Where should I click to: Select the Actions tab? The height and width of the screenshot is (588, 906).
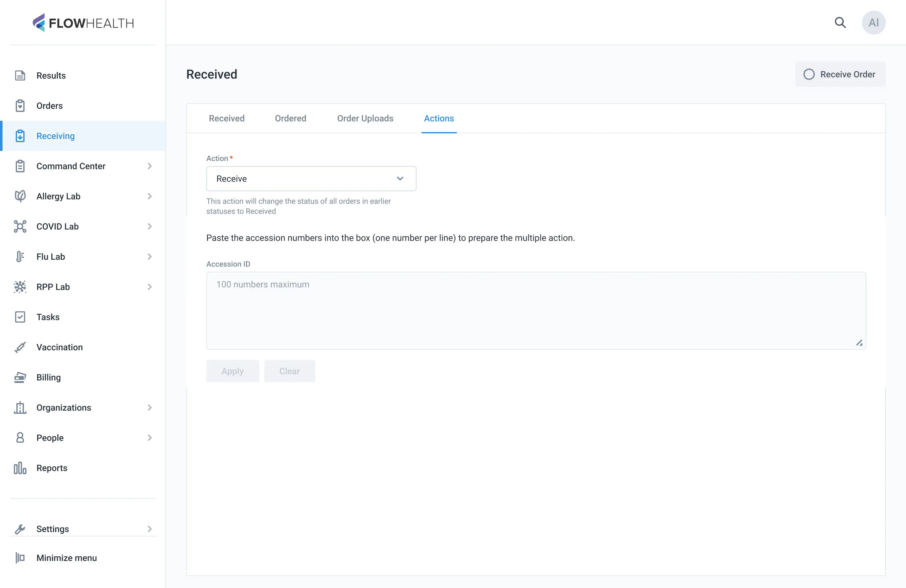439,118
